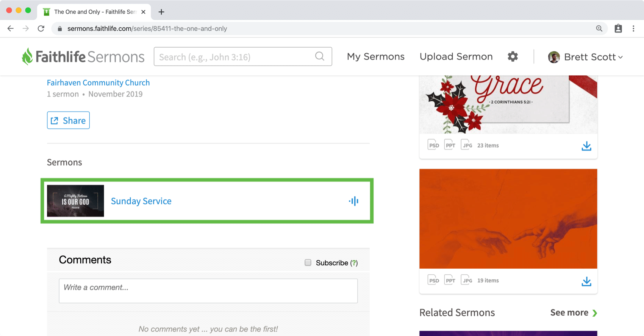Click the Write a comment field

pyautogui.click(x=208, y=291)
